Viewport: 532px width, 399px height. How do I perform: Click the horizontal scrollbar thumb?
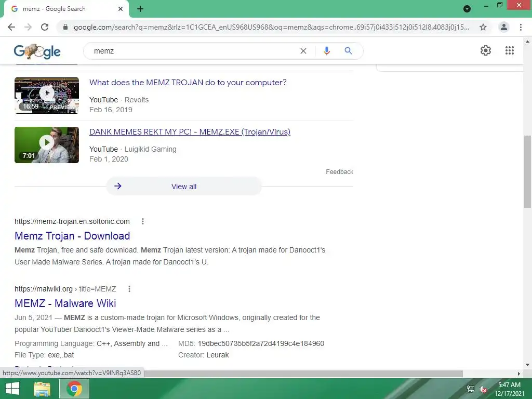point(303,374)
